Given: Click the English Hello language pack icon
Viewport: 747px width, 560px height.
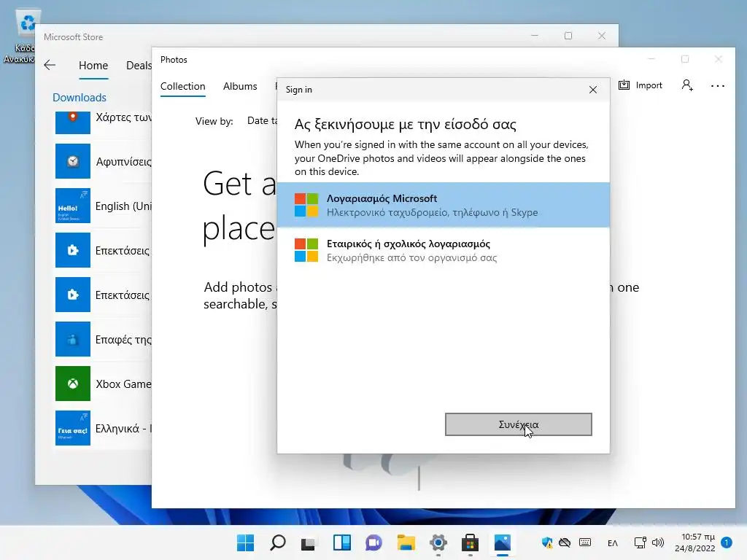Looking at the screenshot, I should [x=72, y=205].
